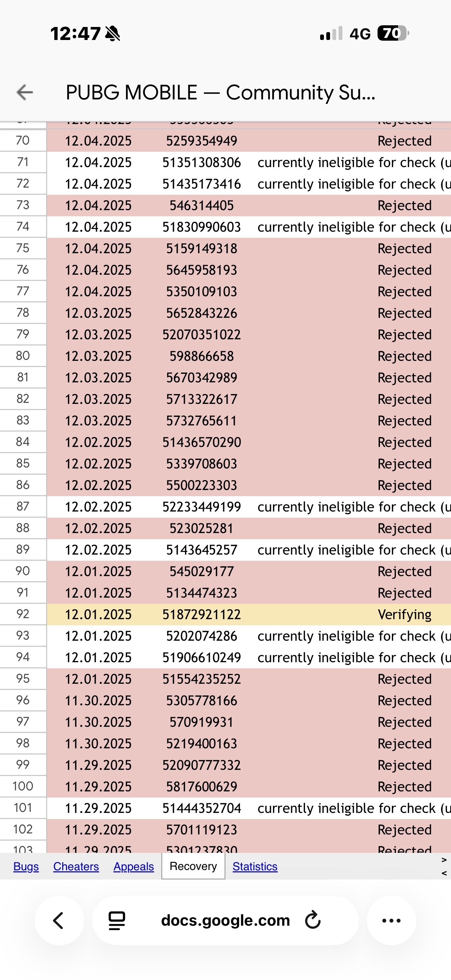This screenshot has height=980, width=451.
Task: Switch to the Bugs sheet tab
Action: pos(26,866)
